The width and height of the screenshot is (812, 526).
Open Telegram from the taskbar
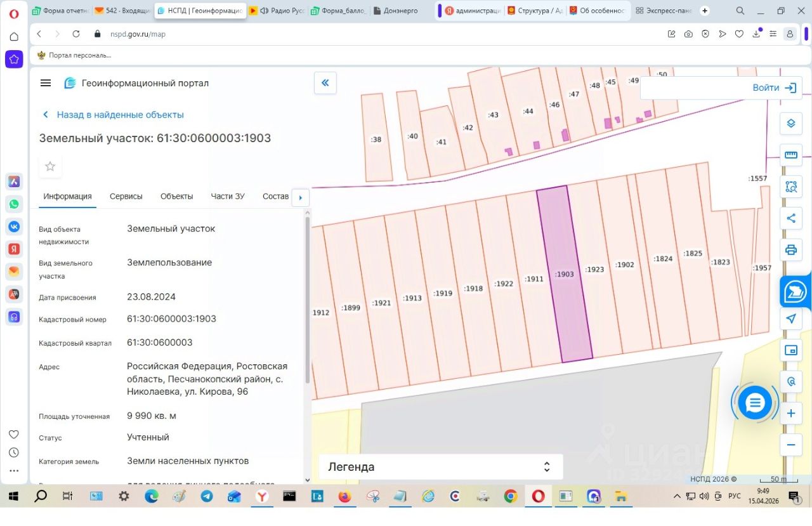pyautogui.click(x=207, y=496)
